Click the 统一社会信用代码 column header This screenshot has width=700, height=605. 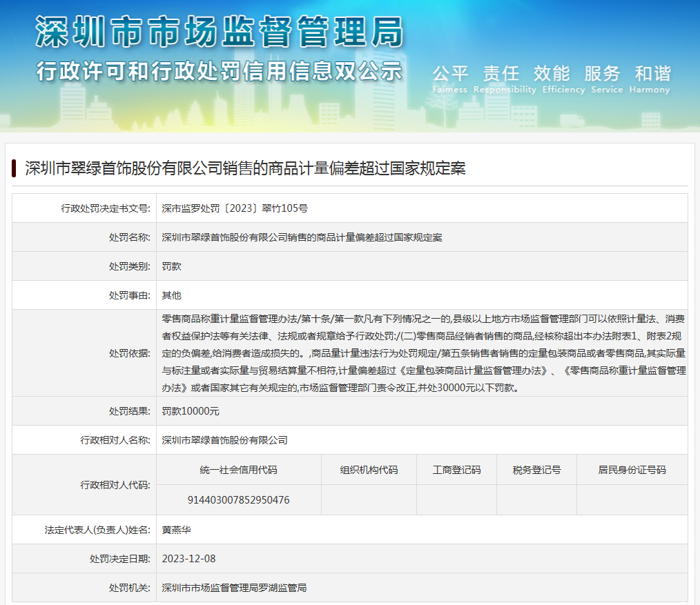click(x=238, y=470)
